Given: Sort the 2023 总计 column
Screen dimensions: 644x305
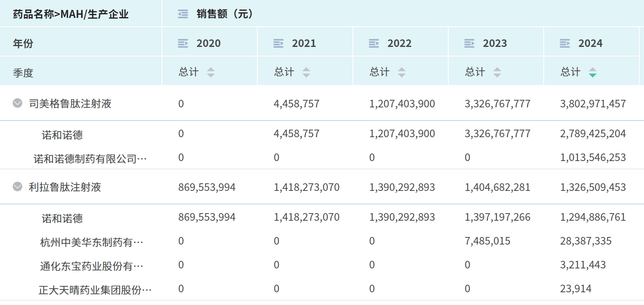Looking at the screenshot, I should (497, 72).
